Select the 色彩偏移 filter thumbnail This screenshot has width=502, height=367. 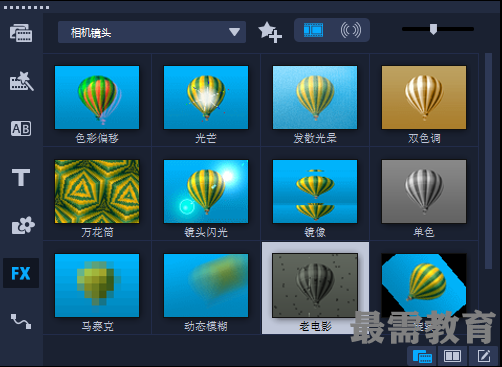(x=97, y=97)
